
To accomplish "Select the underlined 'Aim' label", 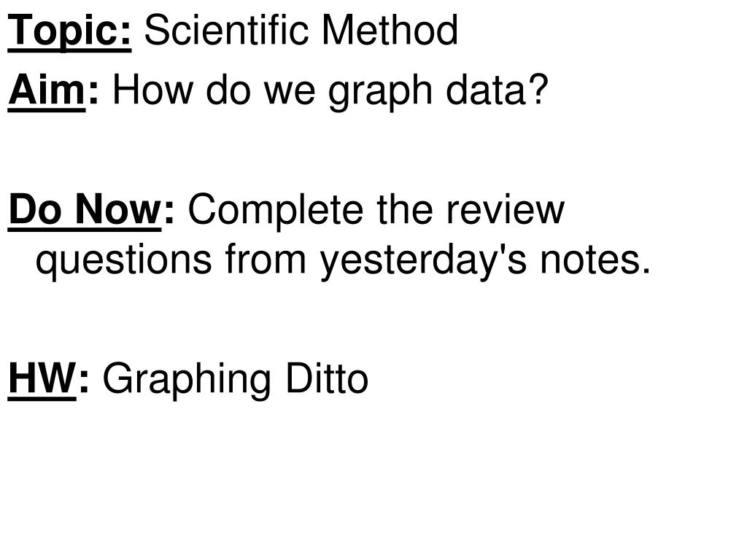I will click(x=47, y=90).
